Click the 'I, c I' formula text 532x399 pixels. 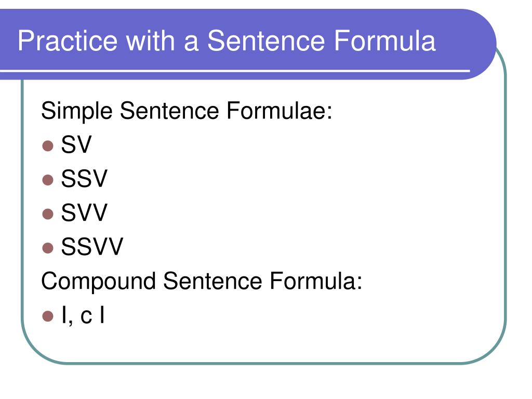(x=83, y=315)
